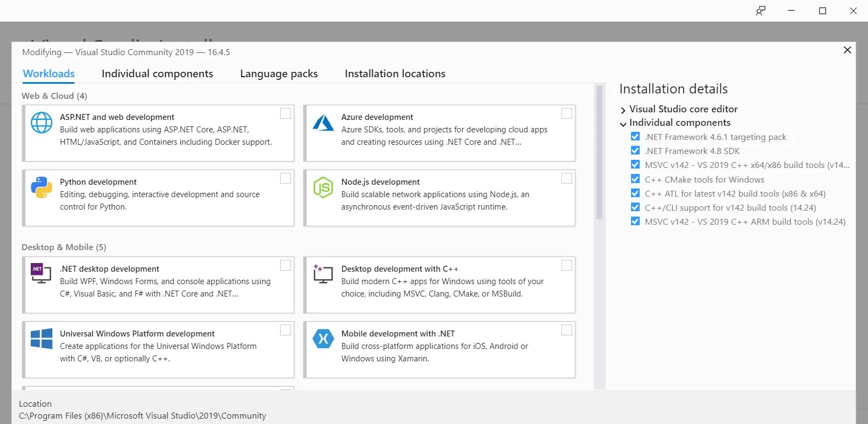Enable the ASP.NET and web development workload checkbox
Screen dimensions: 868x424
(286, 113)
